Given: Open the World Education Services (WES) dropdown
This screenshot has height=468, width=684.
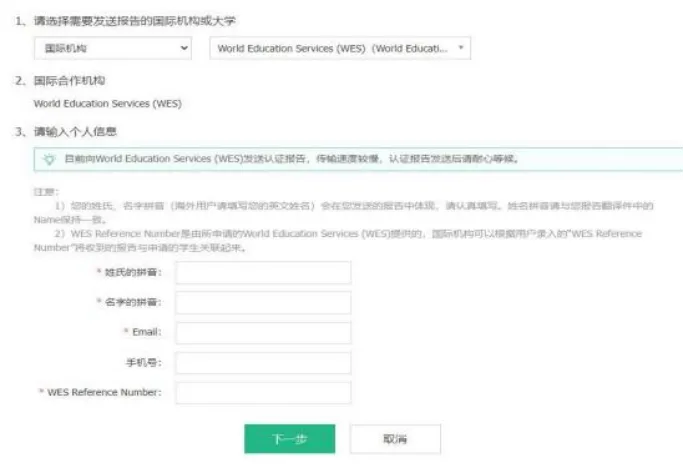Looking at the screenshot, I should [340, 48].
